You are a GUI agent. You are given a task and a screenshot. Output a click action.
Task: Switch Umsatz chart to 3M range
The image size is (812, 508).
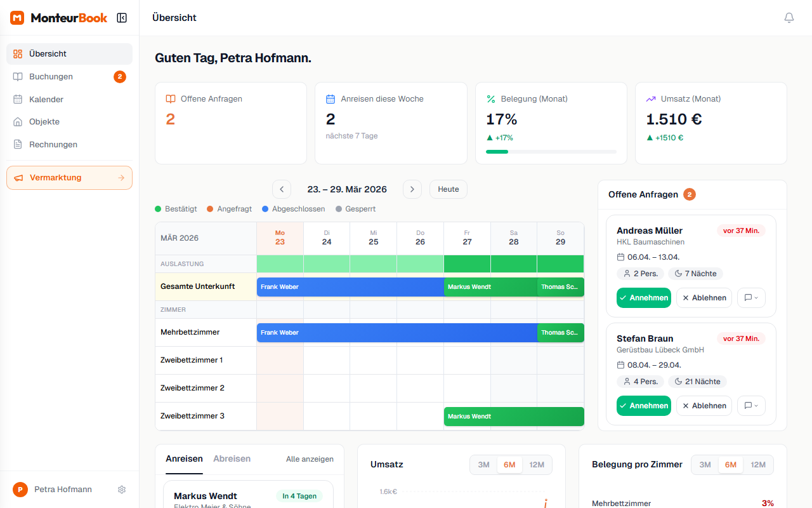483,465
